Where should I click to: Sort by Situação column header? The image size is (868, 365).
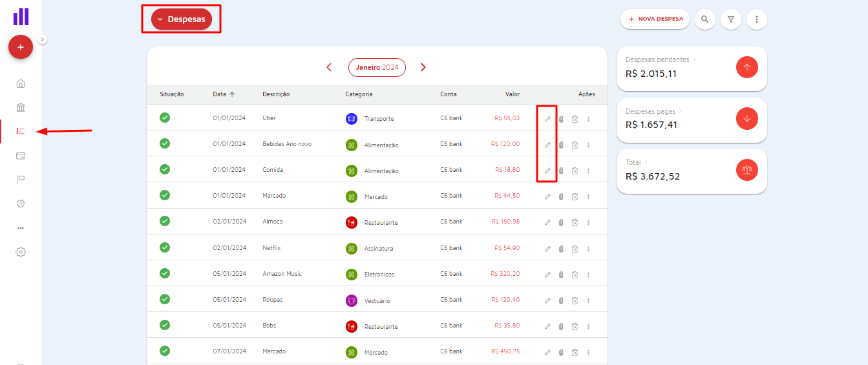[172, 94]
